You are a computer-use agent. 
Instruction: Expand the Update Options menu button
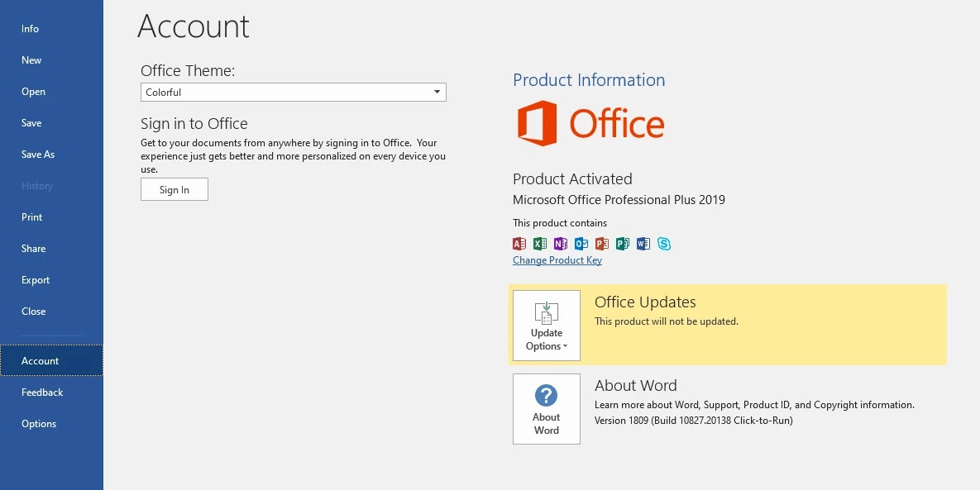tap(547, 326)
